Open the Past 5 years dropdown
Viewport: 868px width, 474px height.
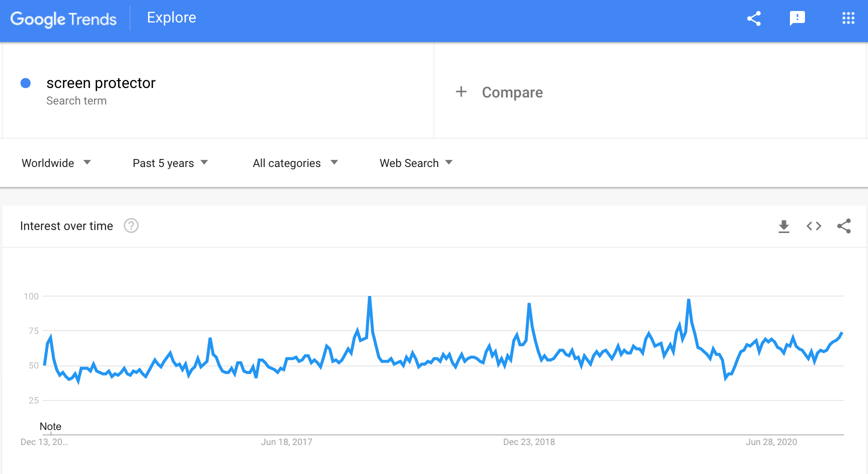click(170, 163)
